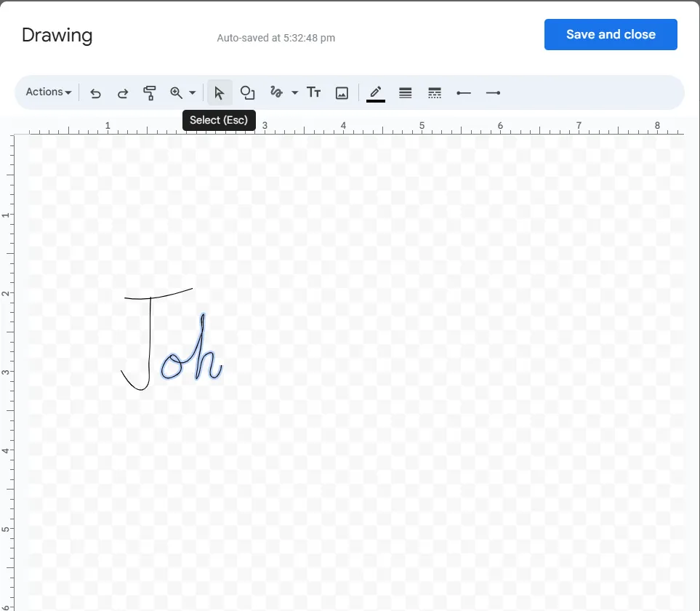The image size is (700, 611).
Task: Open the Shape tool
Action: pyautogui.click(x=247, y=93)
